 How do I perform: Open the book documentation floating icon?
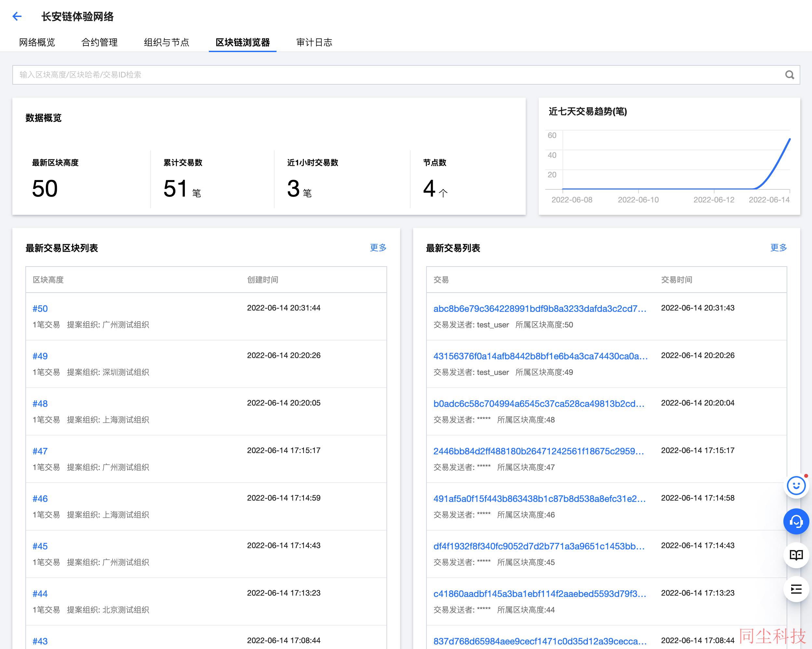[x=796, y=555]
